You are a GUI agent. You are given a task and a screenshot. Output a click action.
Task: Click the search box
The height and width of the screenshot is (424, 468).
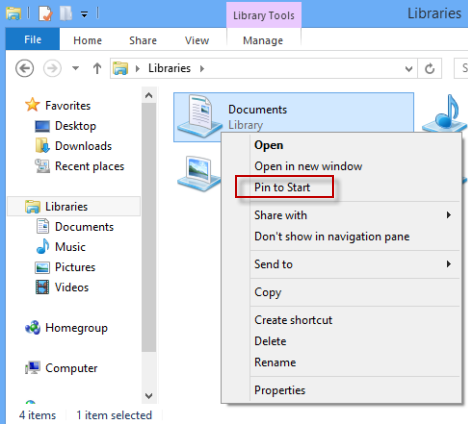pos(461,68)
